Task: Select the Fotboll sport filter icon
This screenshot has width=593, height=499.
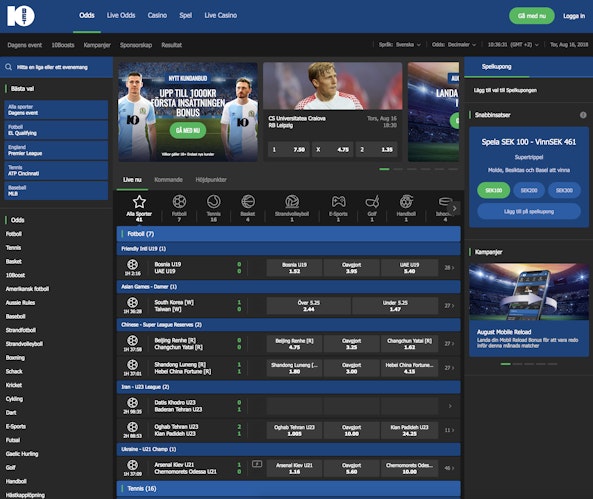Action: coord(179,202)
